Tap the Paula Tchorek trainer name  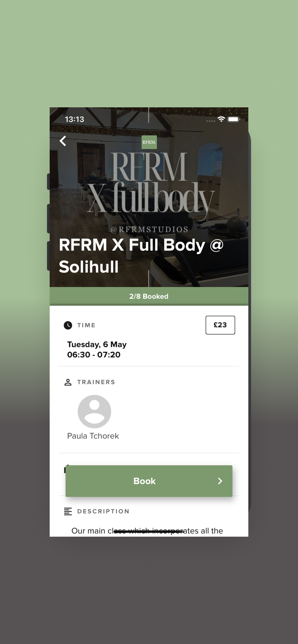93,436
